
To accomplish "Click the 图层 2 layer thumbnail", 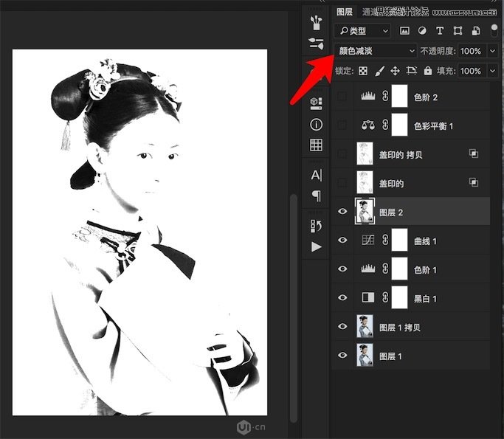I will click(365, 211).
